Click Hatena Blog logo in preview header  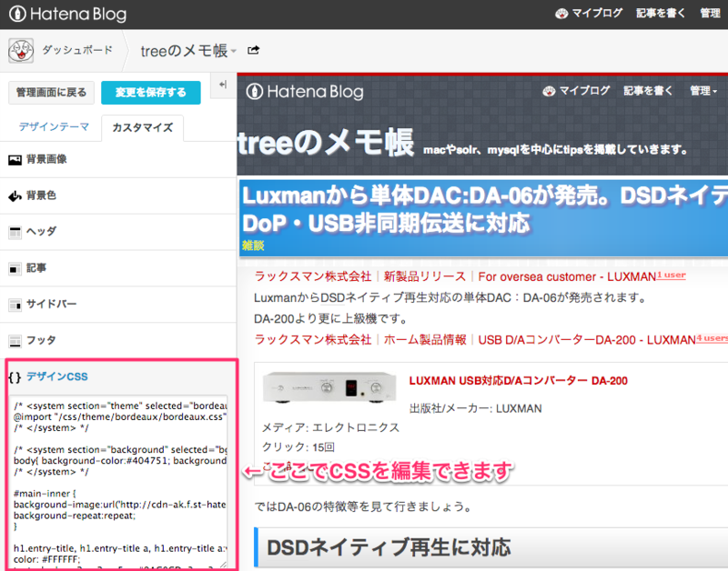click(x=305, y=92)
